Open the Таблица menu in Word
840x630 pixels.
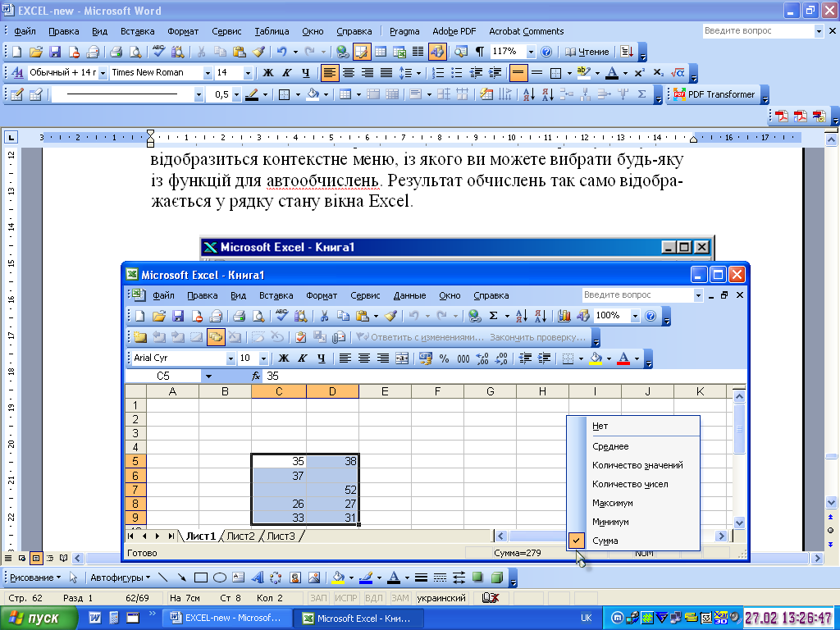272,32
